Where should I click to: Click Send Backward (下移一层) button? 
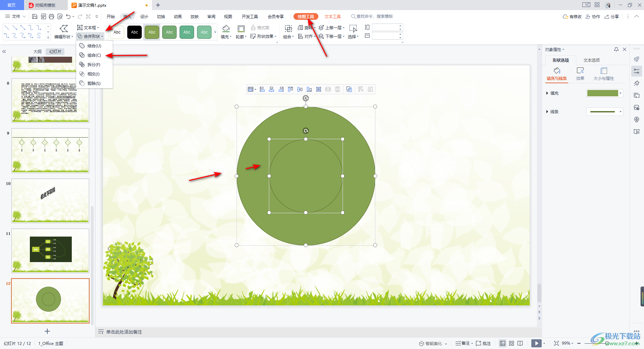(331, 36)
